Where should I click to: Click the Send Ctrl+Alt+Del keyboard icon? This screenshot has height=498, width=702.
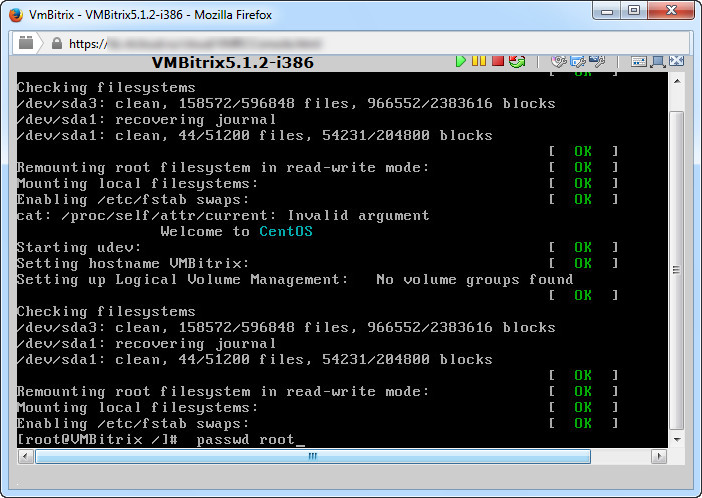pos(639,61)
